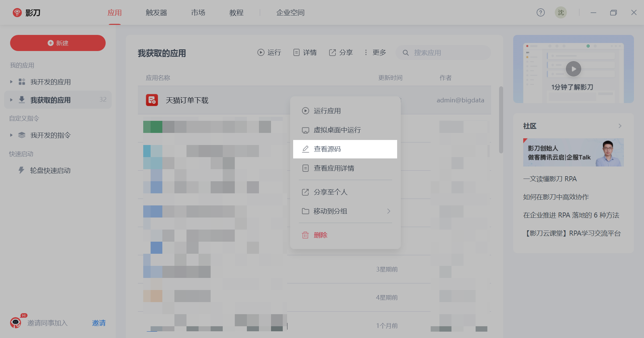Play the 1分钟了解影刀 video

(574, 69)
